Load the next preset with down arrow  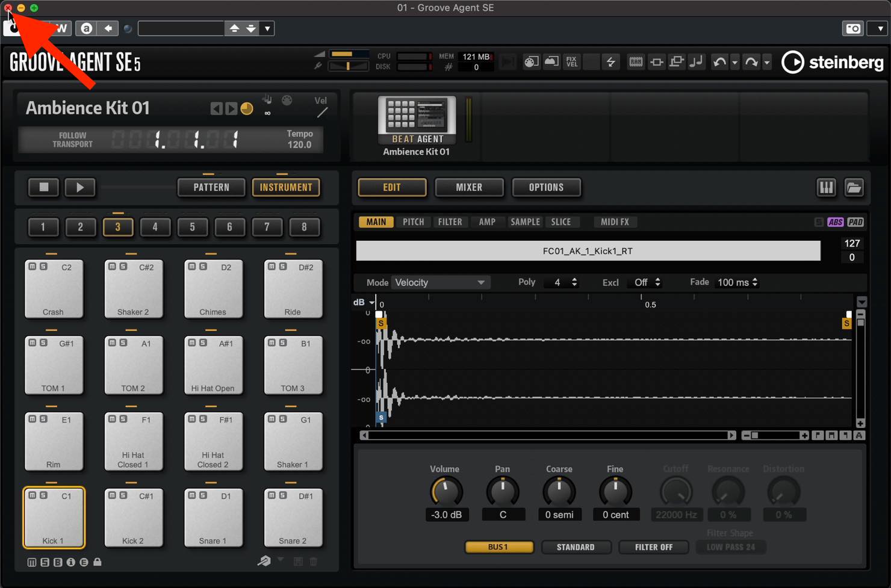[x=251, y=28]
